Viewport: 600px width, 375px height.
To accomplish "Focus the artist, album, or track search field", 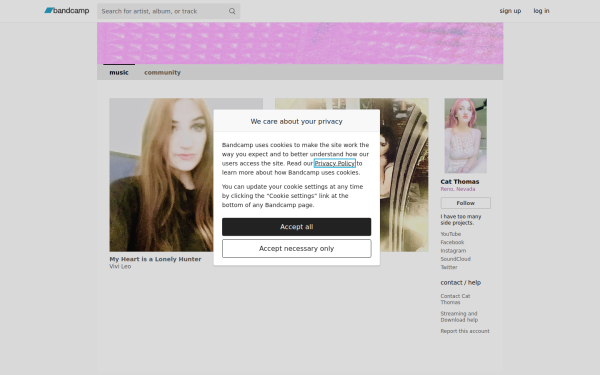I will pos(168,11).
